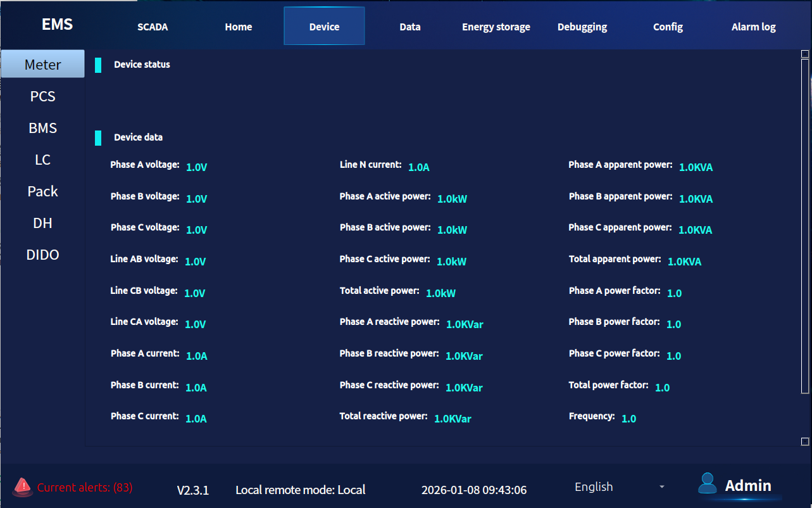
Task: Select Meter in the device sidebar
Action: [42, 64]
